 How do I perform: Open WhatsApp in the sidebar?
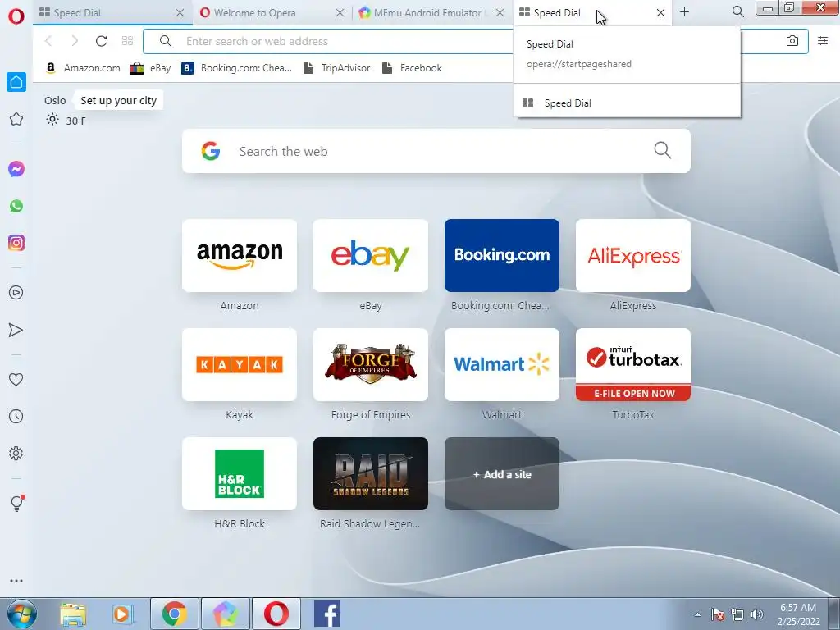[16, 206]
